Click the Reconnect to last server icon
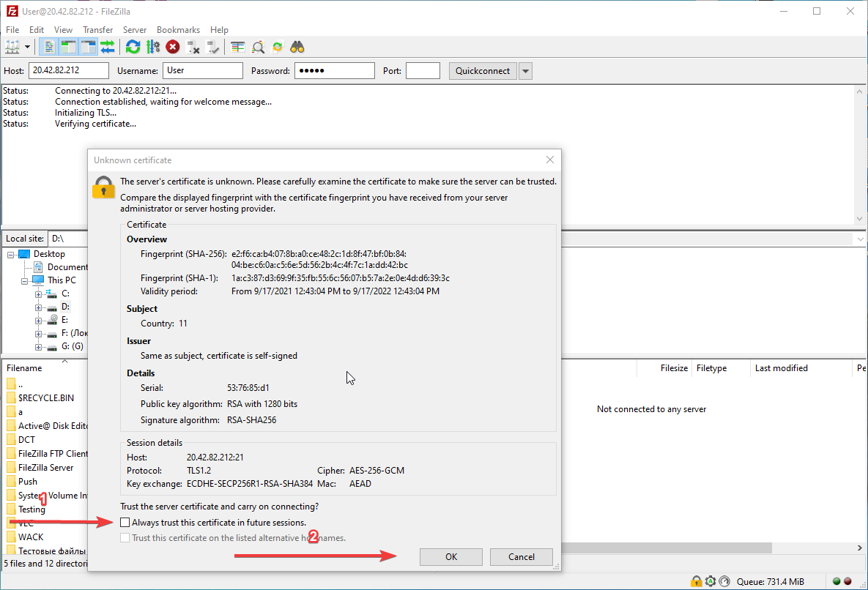This screenshot has height=590, width=868. click(x=212, y=47)
